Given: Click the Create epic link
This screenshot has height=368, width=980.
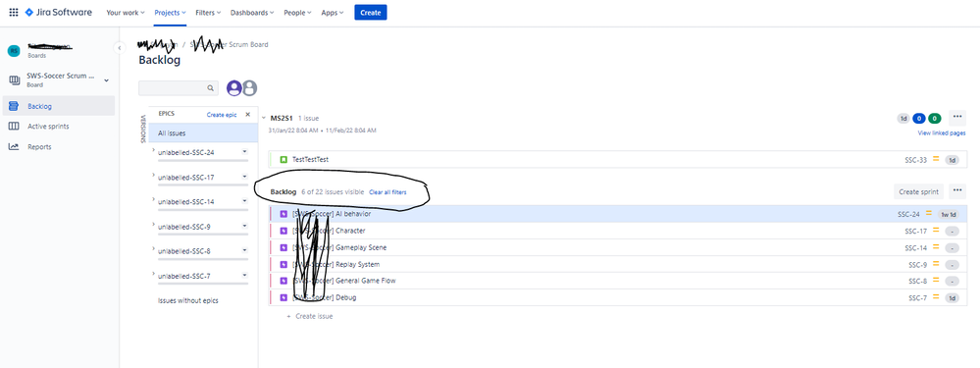Looking at the screenshot, I should coord(222,115).
